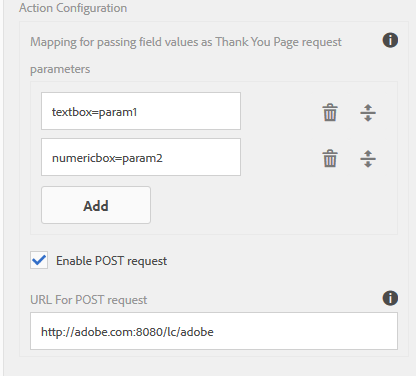This screenshot has height=376, width=416.
Task: Toggle the Enable POST request checkbox
Action: [x=39, y=260]
